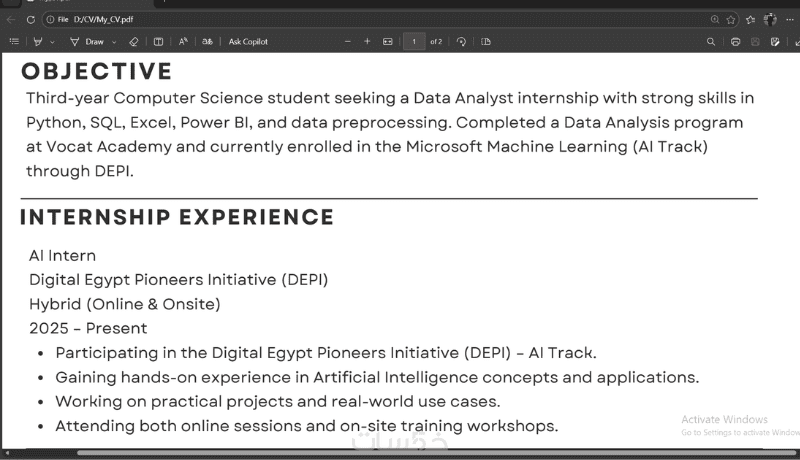This screenshot has width=800, height=460.
Task: Click Ask Copilot button
Action: click(248, 42)
